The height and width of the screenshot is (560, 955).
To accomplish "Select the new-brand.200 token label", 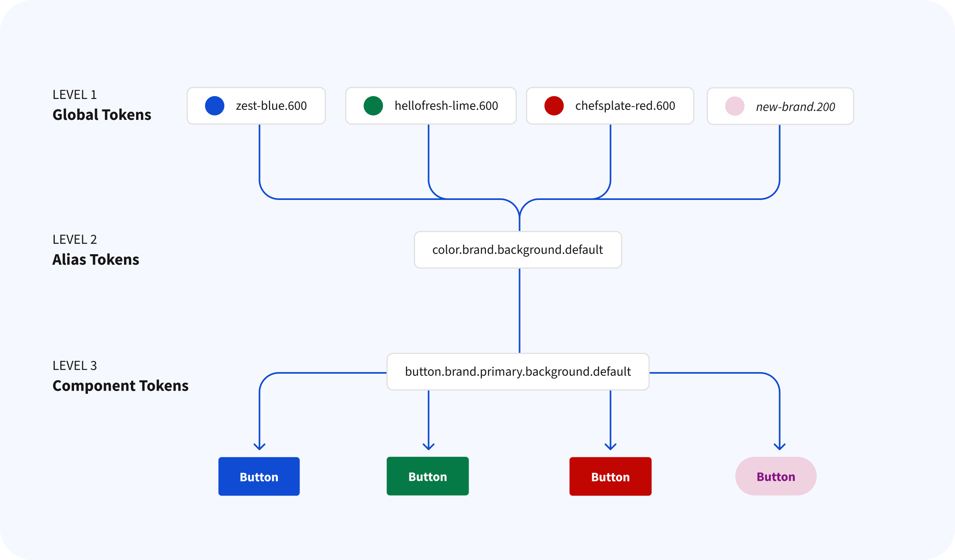I will 796,107.
